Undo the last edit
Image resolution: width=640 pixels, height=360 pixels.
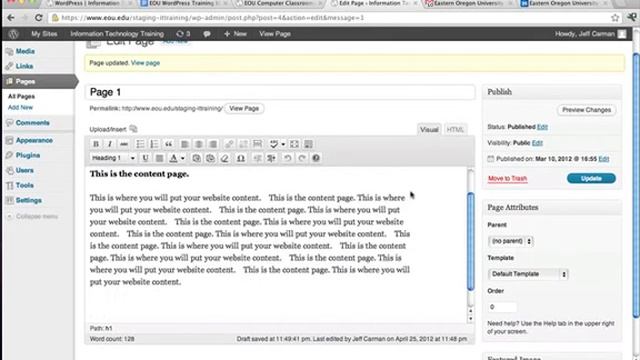[x=287, y=158]
